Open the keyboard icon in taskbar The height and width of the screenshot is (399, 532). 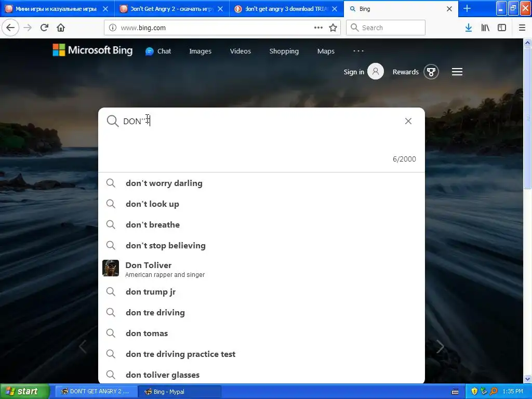[x=455, y=392]
